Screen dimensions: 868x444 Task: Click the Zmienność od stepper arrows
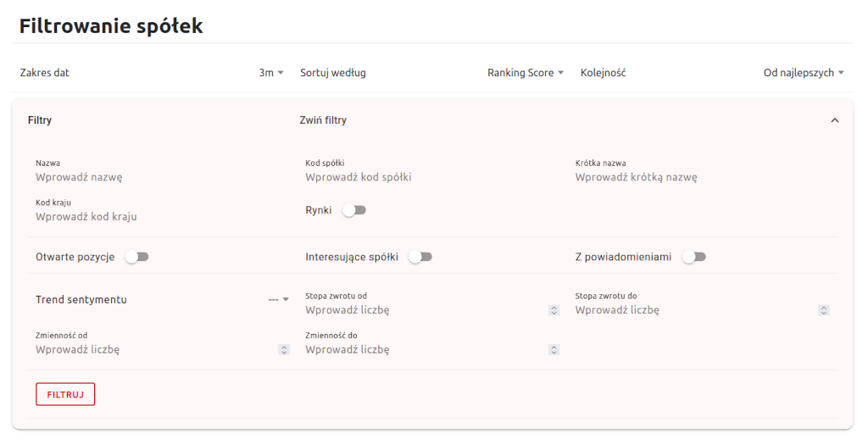pyautogui.click(x=284, y=350)
